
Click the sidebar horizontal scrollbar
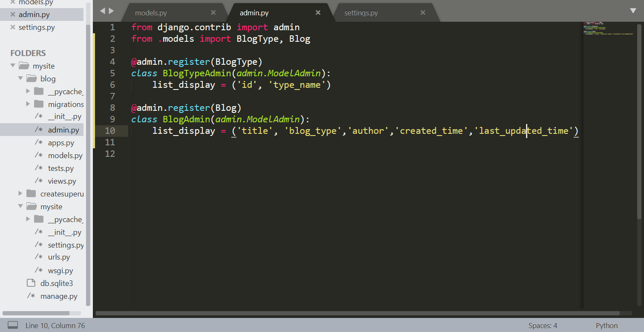pos(36,313)
